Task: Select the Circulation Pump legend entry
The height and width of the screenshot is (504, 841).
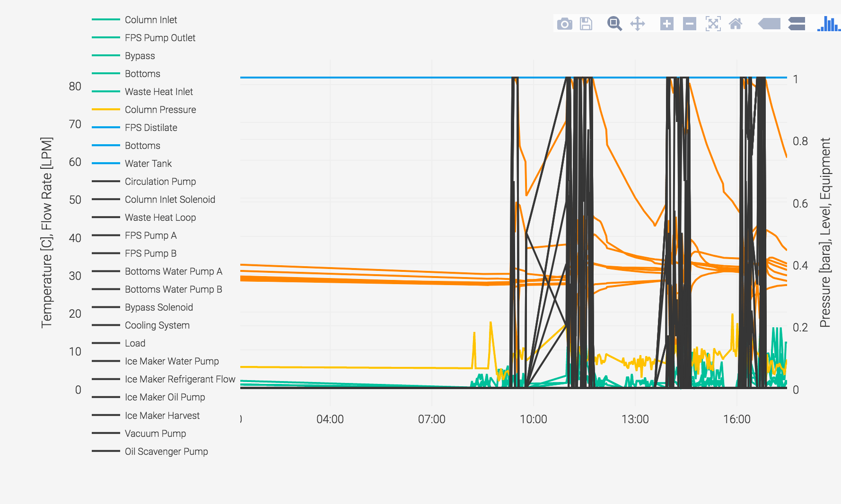Action: point(160,182)
